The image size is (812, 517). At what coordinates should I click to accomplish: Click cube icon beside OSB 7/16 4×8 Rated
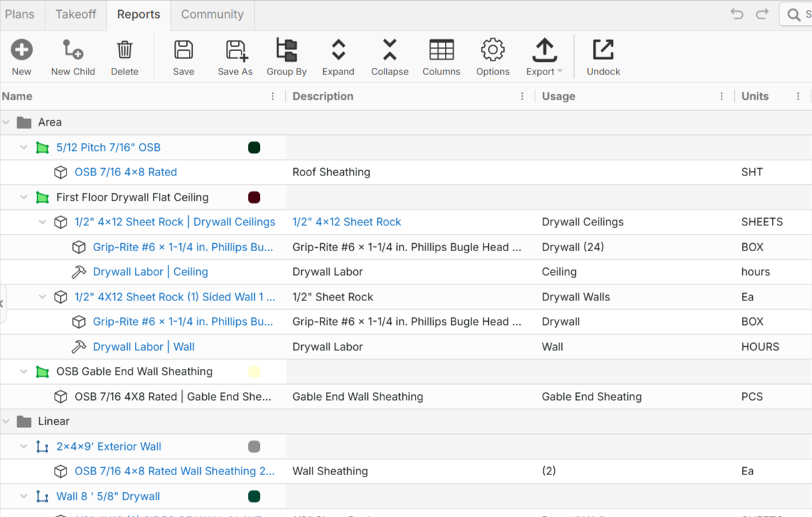[x=61, y=172]
